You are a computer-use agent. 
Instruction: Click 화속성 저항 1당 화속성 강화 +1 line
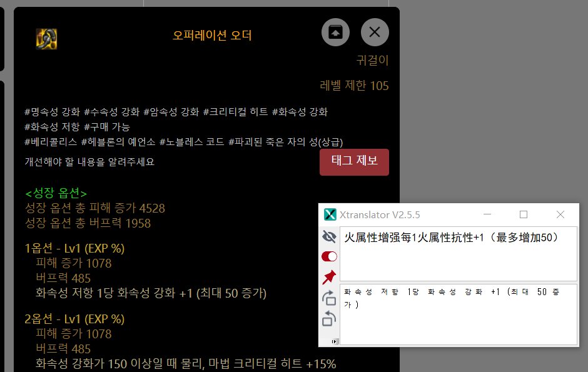point(151,293)
